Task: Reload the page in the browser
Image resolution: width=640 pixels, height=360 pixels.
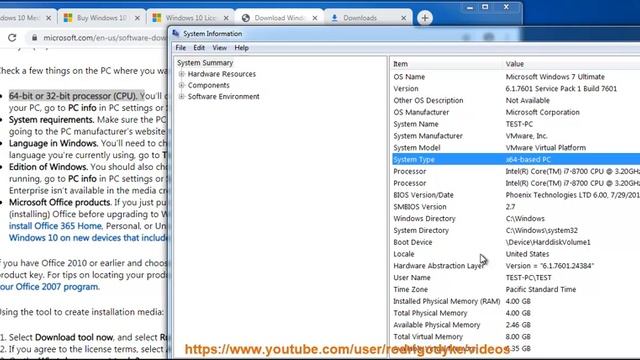Action: pyautogui.click(x=12, y=38)
